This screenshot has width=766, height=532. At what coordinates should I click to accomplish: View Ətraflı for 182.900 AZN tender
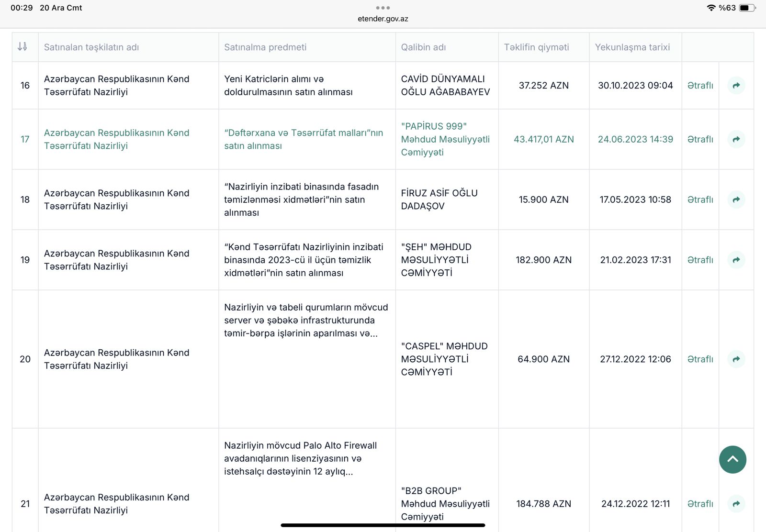coord(700,260)
